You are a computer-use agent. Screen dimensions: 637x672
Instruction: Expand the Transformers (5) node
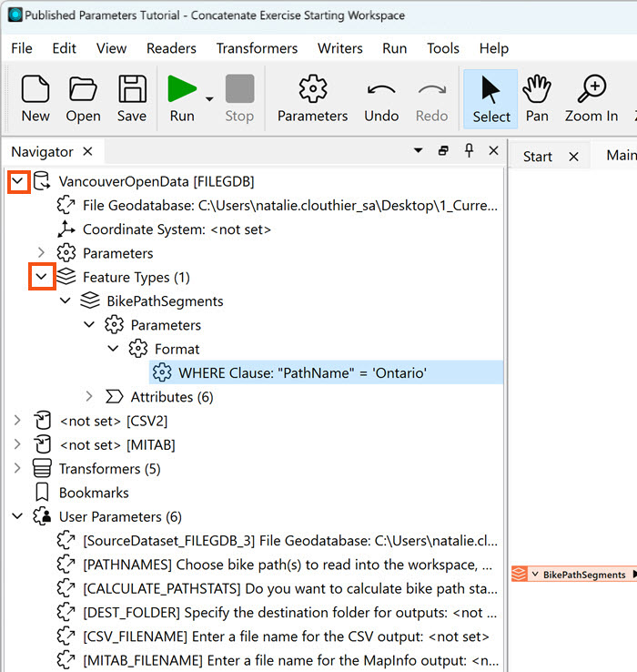point(17,468)
